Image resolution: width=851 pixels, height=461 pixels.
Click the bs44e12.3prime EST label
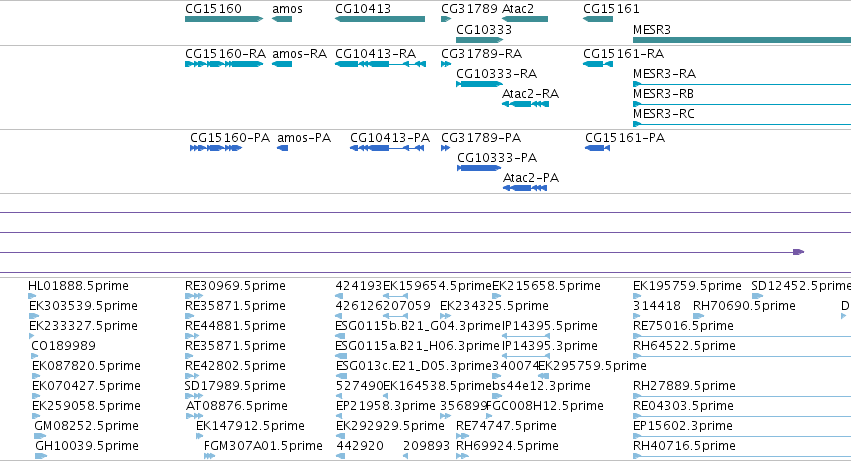pyautogui.click(x=542, y=387)
